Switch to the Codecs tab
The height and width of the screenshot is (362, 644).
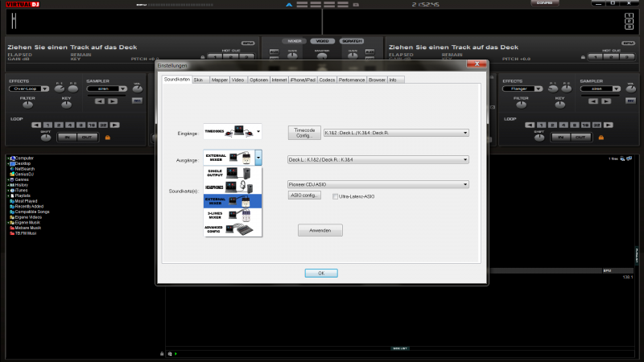point(327,80)
